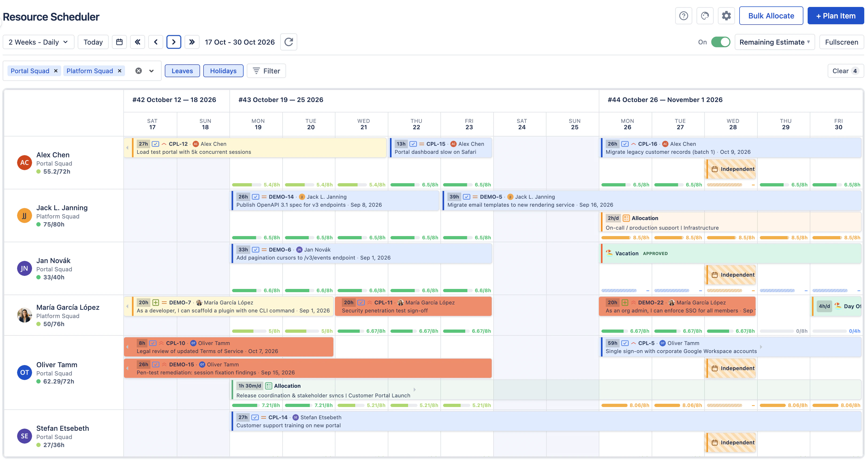This screenshot has height=462, width=868.
Task: Clear the 4 active filters
Action: 845,71
